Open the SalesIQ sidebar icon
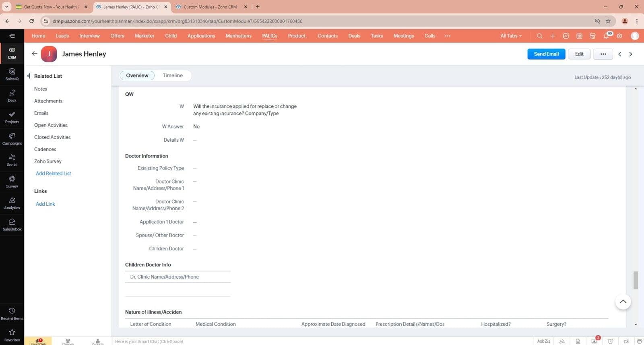Image resolution: width=644 pixels, height=345 pixels. (12, 74)
